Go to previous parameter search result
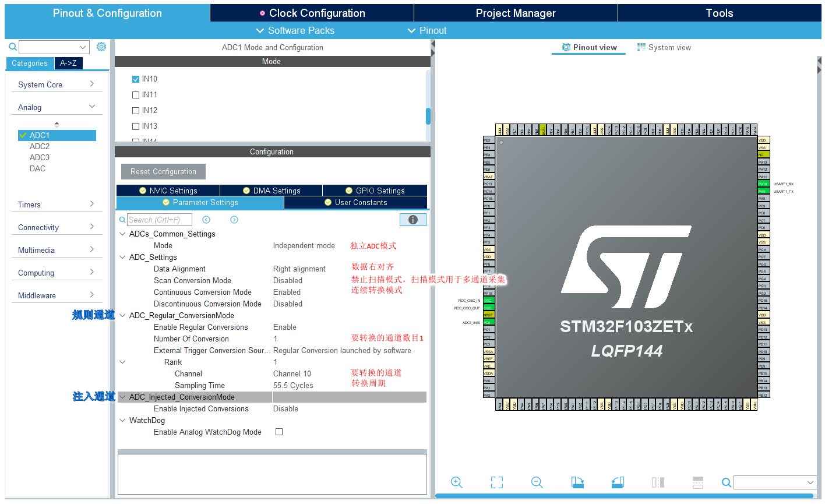This screenshot has height=504, width=825. tap(206, 220)
